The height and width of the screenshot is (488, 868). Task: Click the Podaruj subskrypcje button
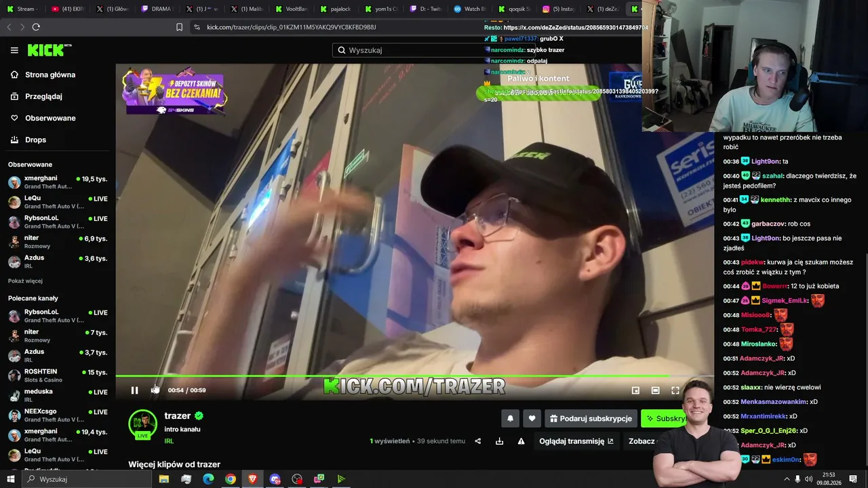coord(591,418)
